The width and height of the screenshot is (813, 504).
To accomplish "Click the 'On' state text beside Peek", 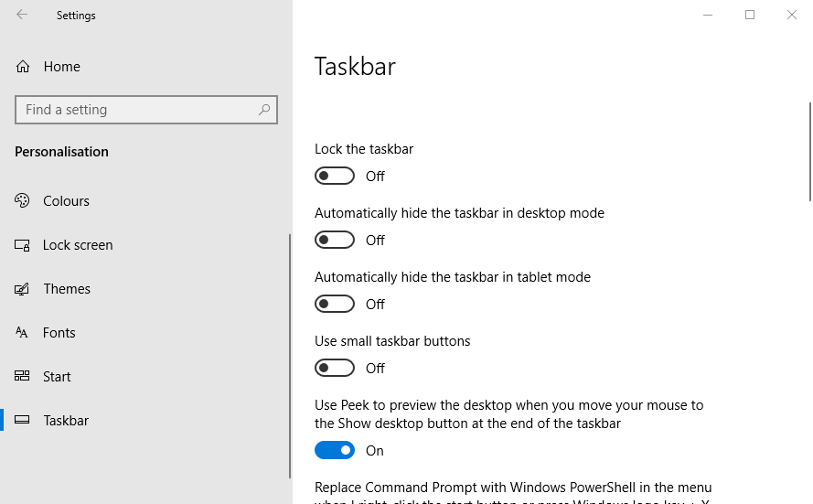I will click(375, 451).
